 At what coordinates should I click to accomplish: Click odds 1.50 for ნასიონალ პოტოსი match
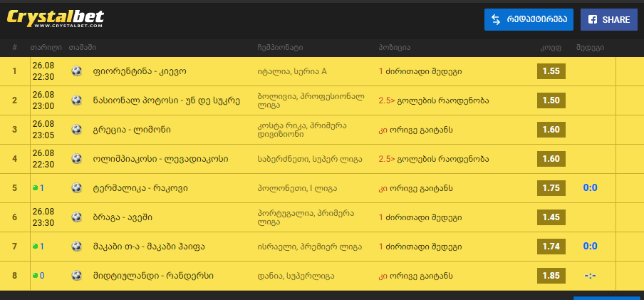click(551, 100)
